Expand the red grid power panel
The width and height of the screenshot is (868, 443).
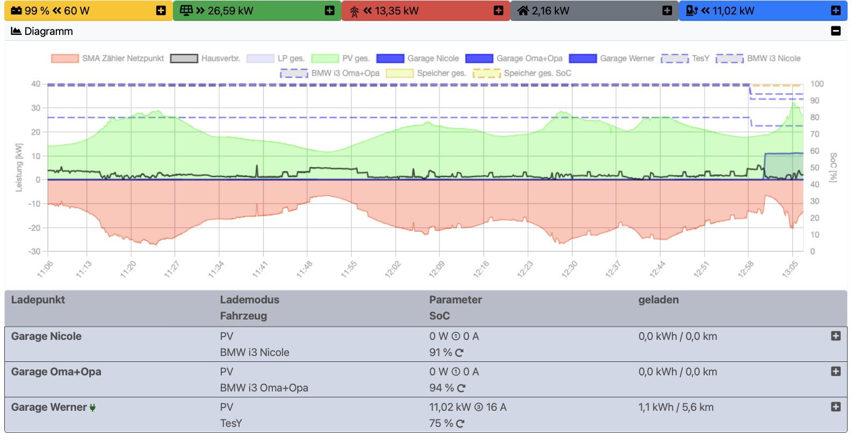[498, 11]
